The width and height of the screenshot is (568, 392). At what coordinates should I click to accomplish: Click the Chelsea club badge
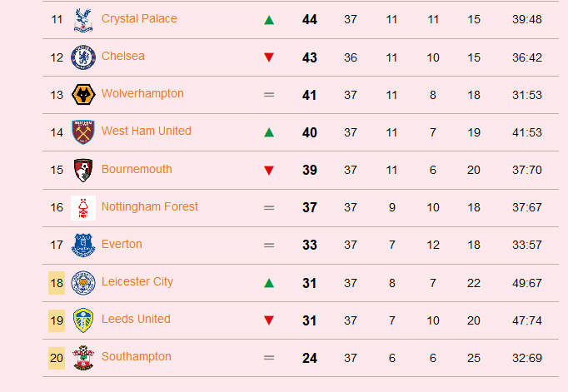83,57
